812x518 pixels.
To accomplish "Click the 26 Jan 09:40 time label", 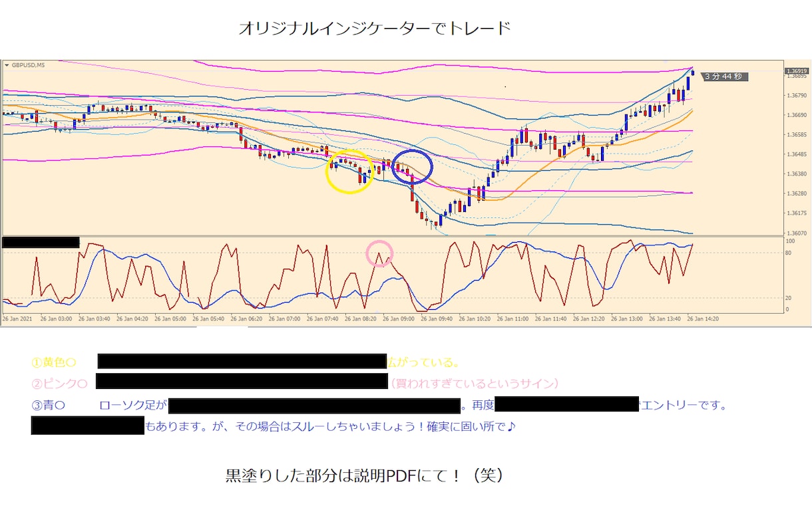I will pos(437,319).
